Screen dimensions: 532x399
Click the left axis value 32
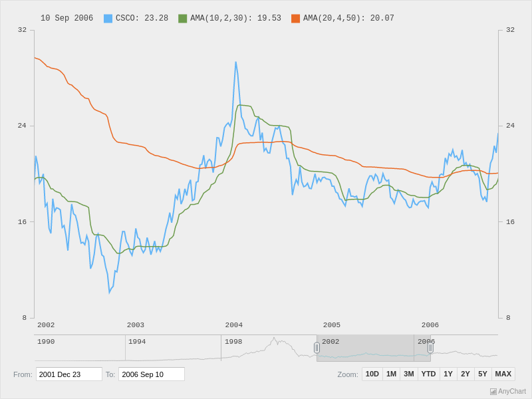22,30
